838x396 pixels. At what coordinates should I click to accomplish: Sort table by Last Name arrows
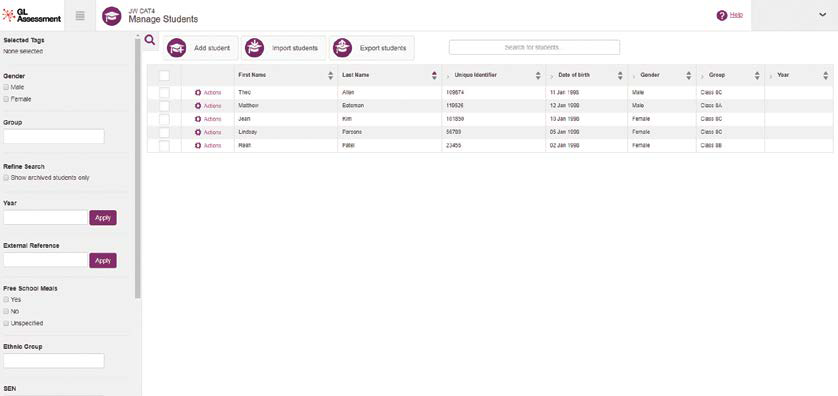[434, 76]
